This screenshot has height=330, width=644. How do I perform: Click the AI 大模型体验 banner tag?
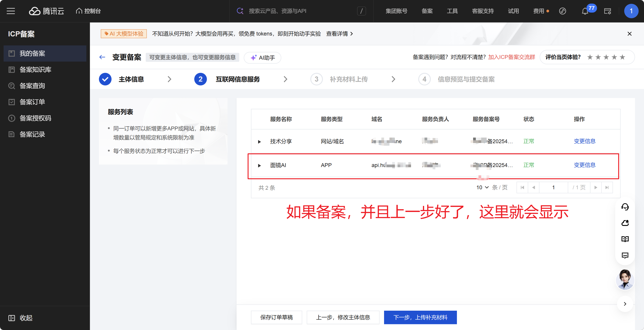coord(124,34)
